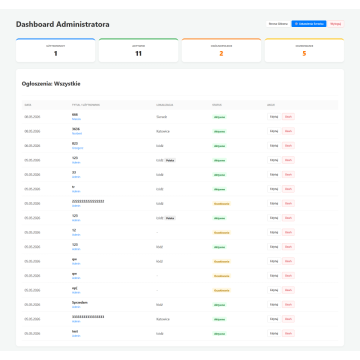
Task: Select the stat card showing count 2
Action: 221,50
